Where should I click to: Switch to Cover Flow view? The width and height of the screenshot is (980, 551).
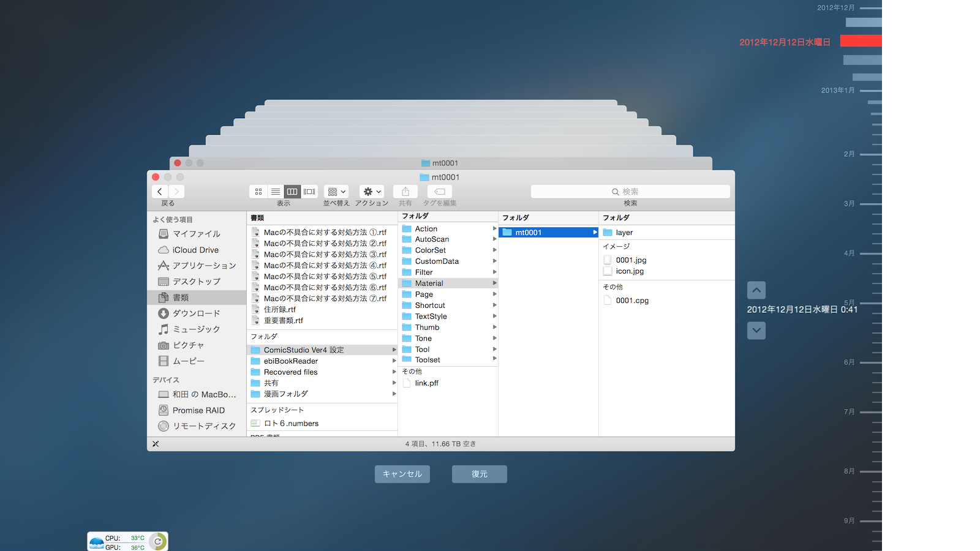pos(309,192)
